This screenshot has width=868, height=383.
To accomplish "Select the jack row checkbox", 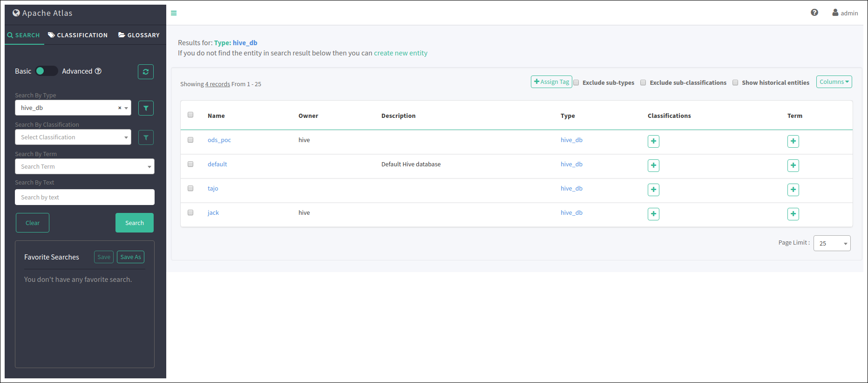I will point(190,212).
